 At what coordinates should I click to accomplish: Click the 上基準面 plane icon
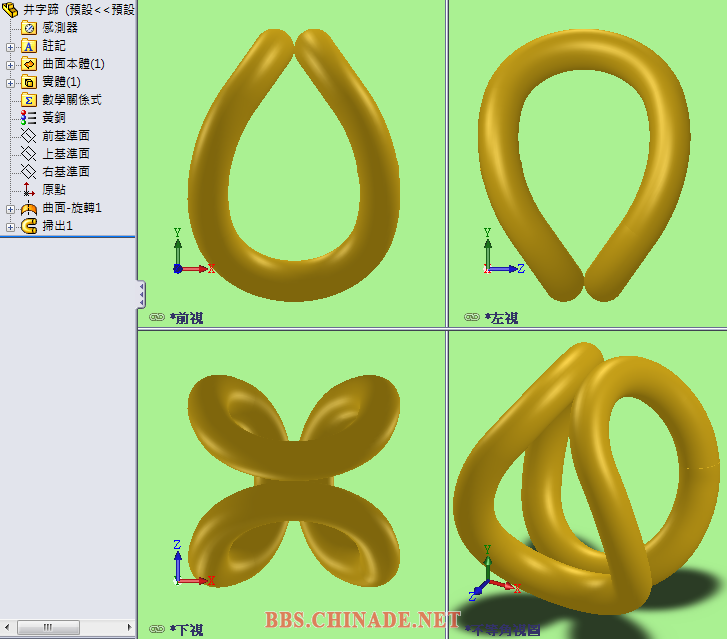29,153
